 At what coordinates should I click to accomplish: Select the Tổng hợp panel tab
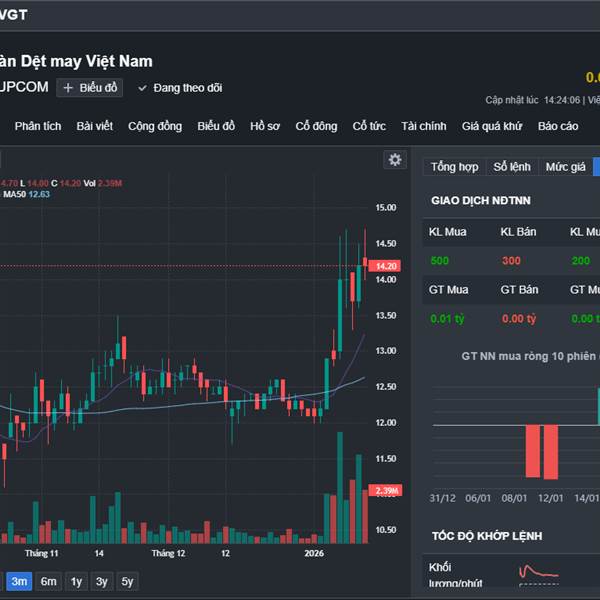(454, 167)
